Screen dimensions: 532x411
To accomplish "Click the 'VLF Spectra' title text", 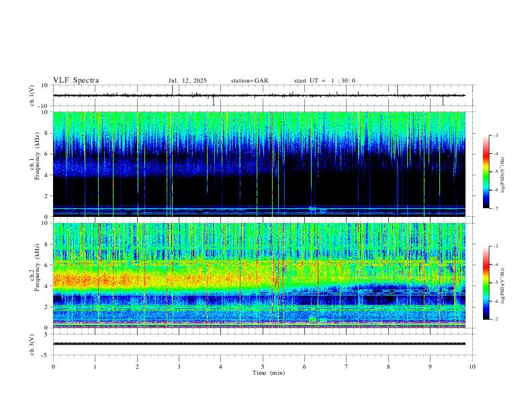I will pyautogui.click(x=76, y=81).
